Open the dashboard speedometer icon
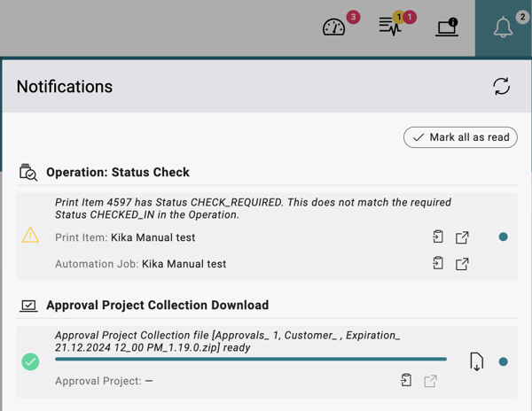532x411 pixels. 334,27
